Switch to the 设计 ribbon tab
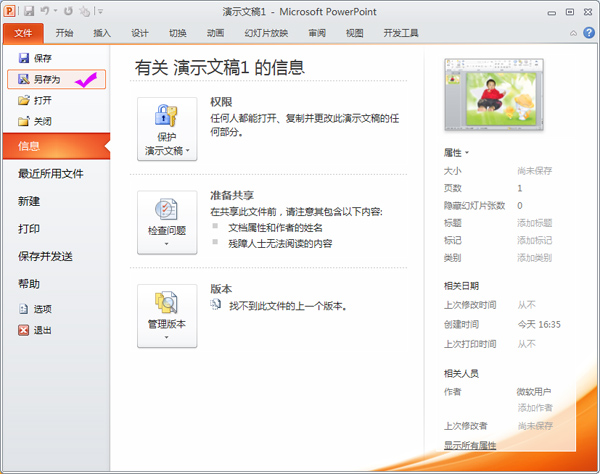Viewport: 600px width, 474px height. click(140, 33)
